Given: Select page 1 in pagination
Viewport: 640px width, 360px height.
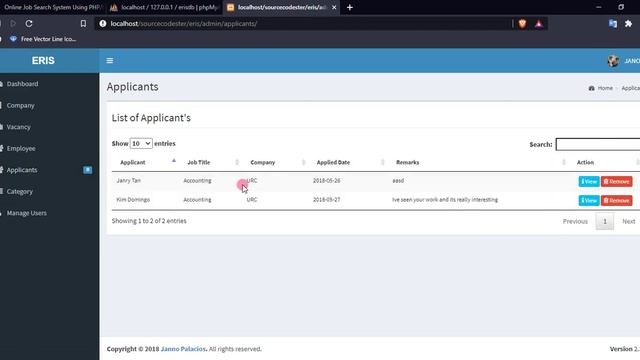Looking at the screenshot, I should point(604,221).
